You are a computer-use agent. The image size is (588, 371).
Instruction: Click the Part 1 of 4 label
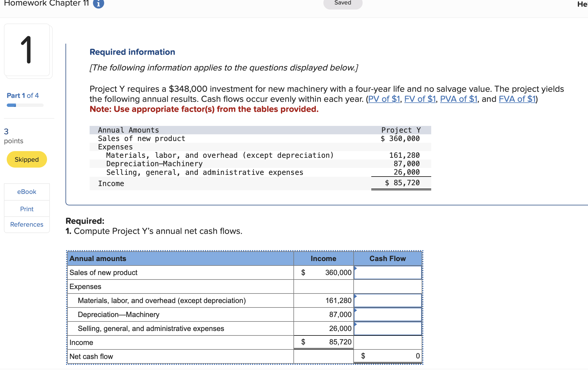[x=23, y=96]
